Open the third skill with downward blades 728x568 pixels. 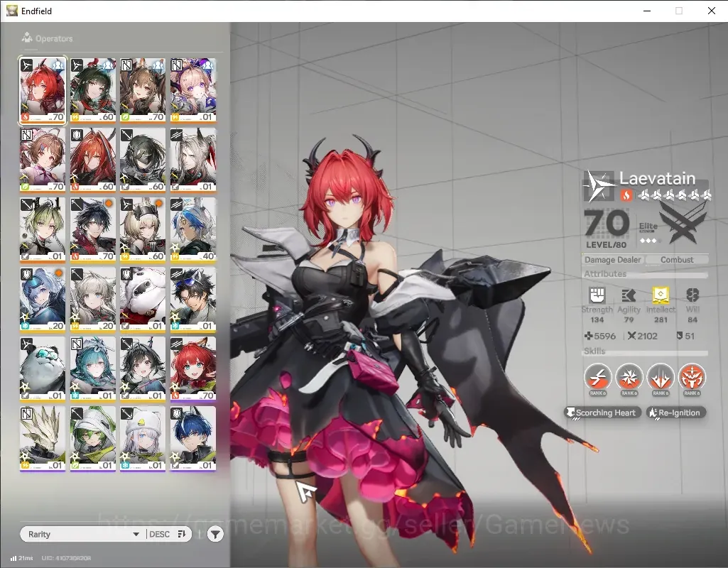[661, 378]
